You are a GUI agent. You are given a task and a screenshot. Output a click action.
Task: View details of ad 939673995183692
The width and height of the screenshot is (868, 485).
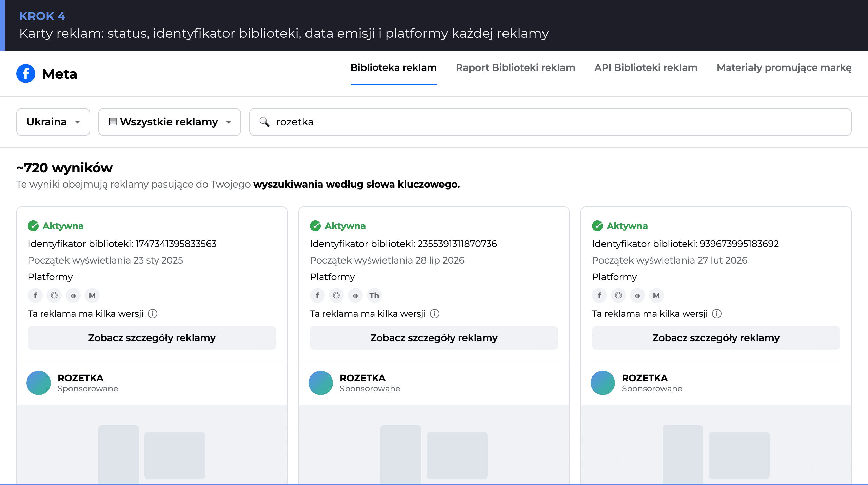(716, 338)
